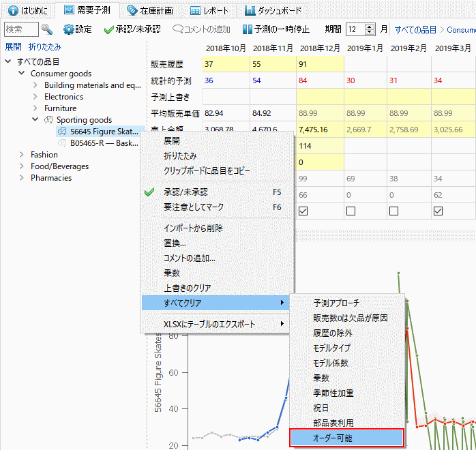This screenshot has height=450, width=476.
Task: Click the add comment speech bubble icon
Action: (x=178, y=29)
